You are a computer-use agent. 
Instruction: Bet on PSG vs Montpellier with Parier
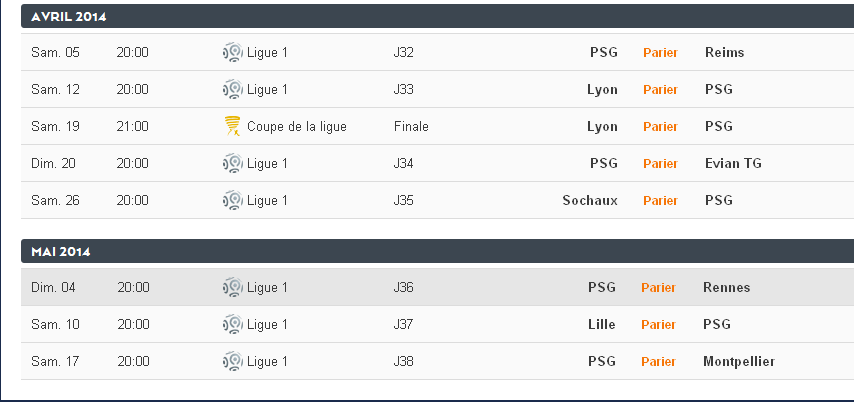(658, 361)
